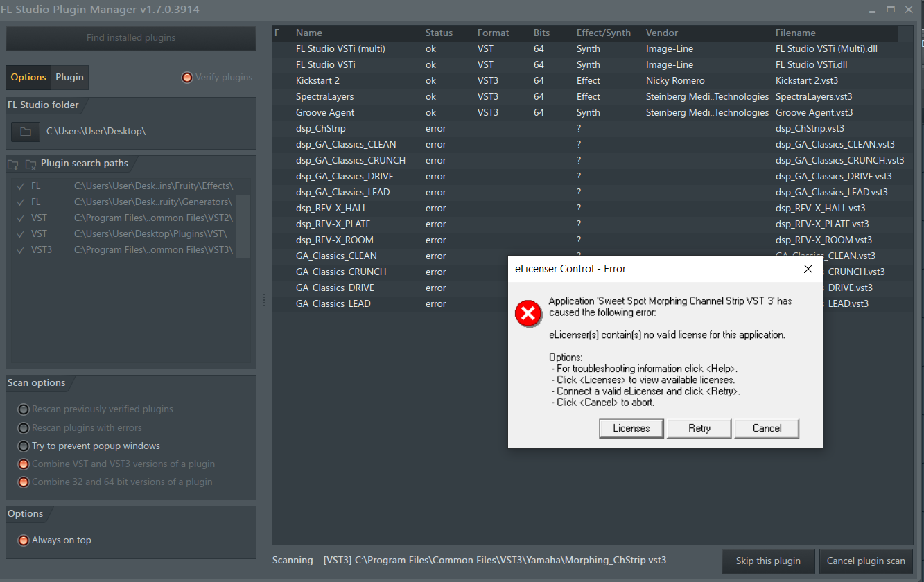Select the Kickstart 2 plugin row
The width and height of the screenshot is (924, 582).
pos(593,81)
